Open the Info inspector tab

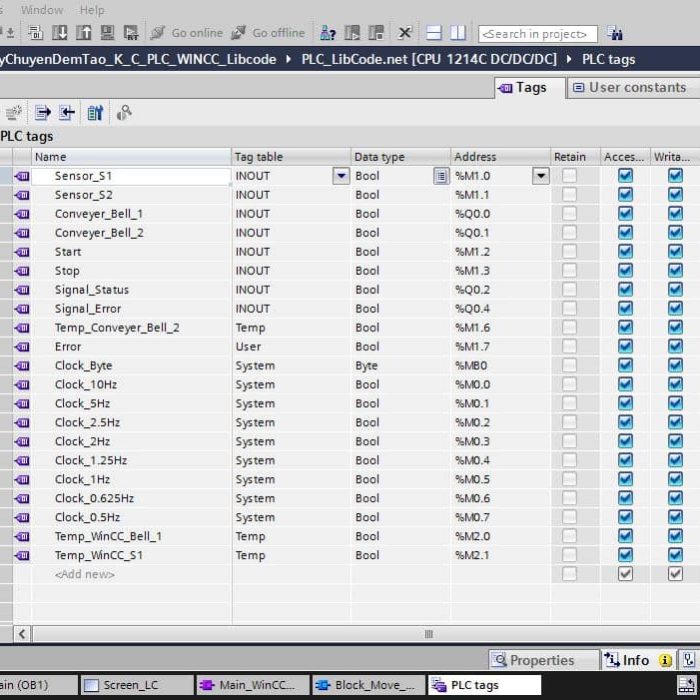coord(638,660)
